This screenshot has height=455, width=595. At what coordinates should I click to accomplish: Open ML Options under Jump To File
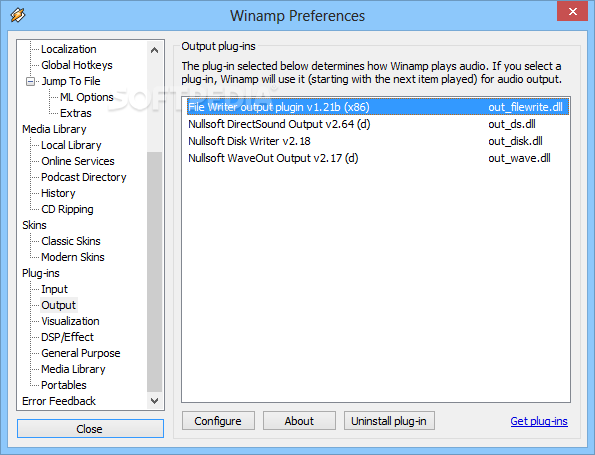point(87,97)
